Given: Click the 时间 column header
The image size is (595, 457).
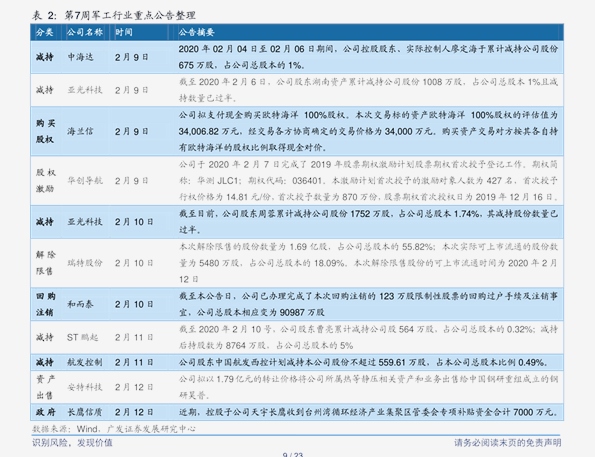Looking at the screenshot, I should pyautogui.click(x=124, y=32).
